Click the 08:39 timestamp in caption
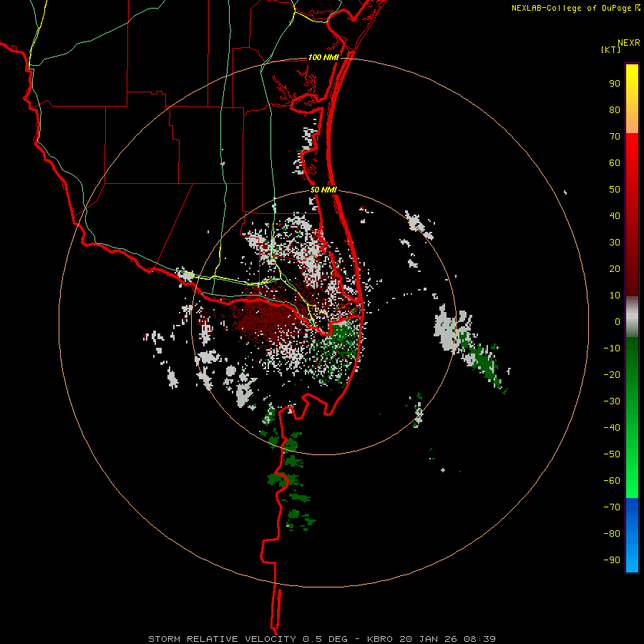The height and width of the screenshot is (644, 644). pos(479,639)
